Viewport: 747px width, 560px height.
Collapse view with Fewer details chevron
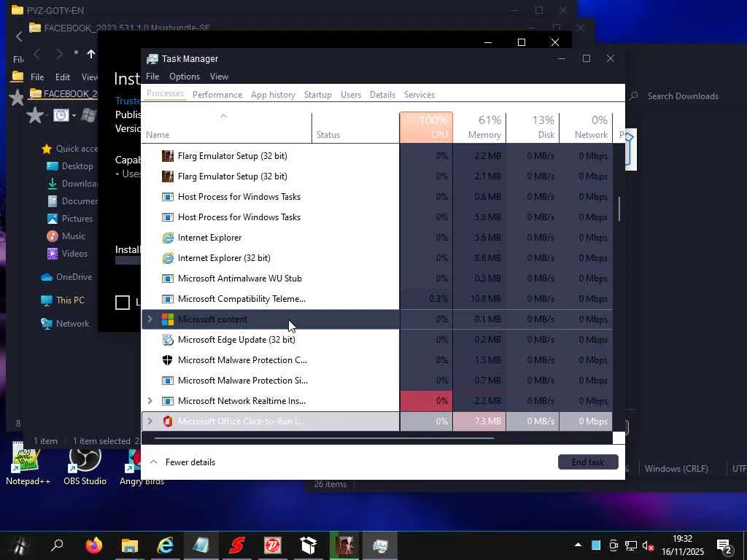tap(153, 462)
